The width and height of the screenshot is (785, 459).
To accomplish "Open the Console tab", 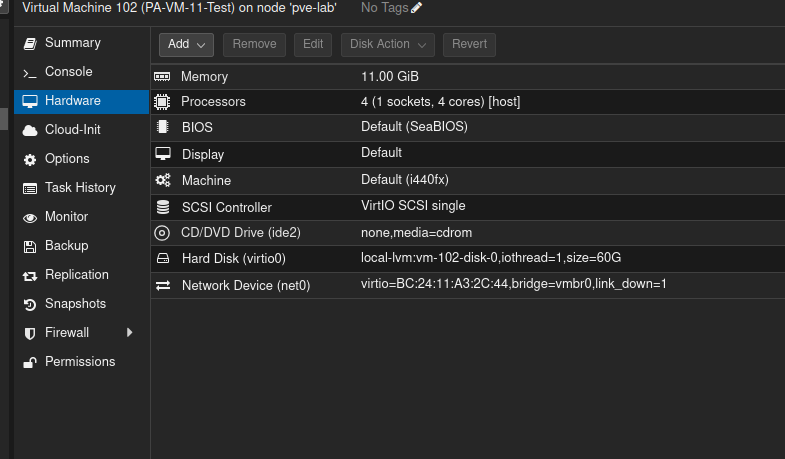I will click(x=82, y=73).
